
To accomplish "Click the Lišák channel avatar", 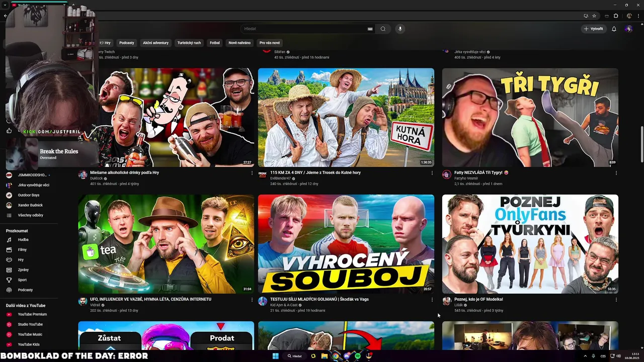I will pyautogui.click(x=446, y=301).
